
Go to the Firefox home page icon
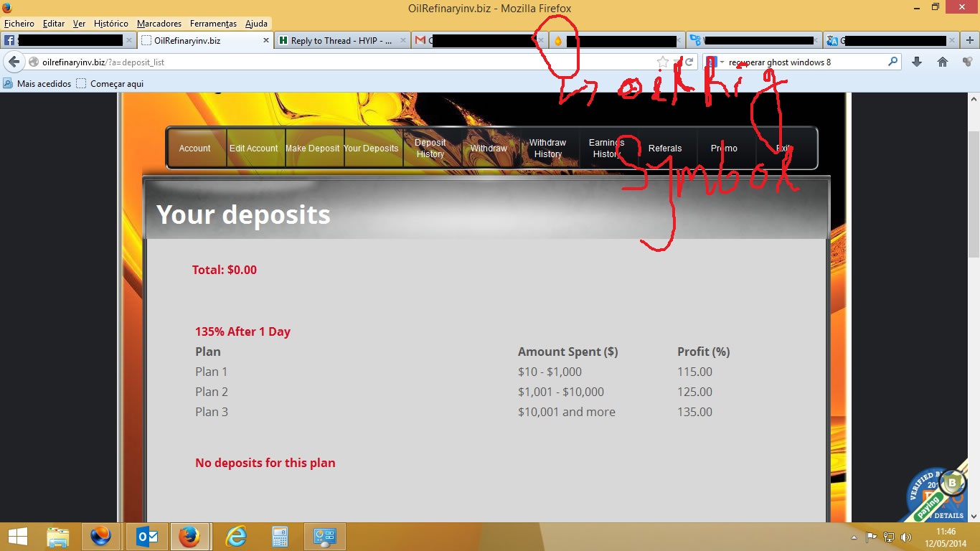943,62
